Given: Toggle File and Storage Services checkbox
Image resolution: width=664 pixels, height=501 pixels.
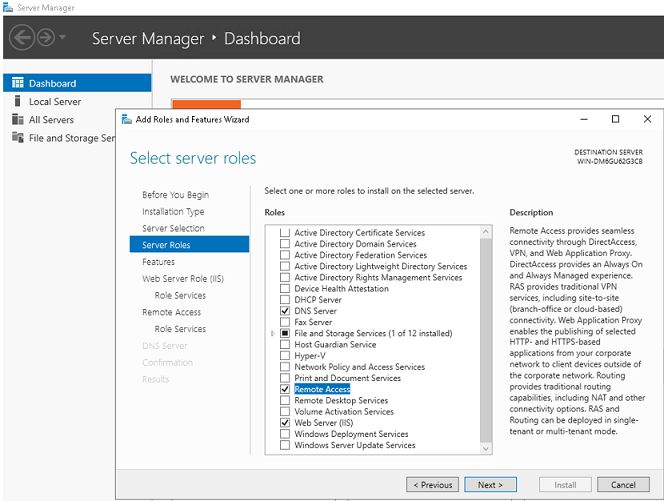Looking at the screenshot, I should pos(285,333).
